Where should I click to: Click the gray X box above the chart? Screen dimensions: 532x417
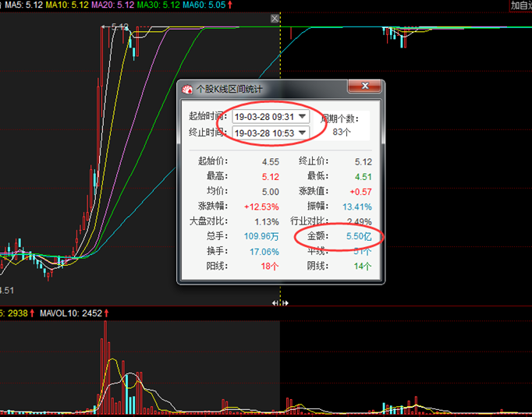click(x=275, y=18)
